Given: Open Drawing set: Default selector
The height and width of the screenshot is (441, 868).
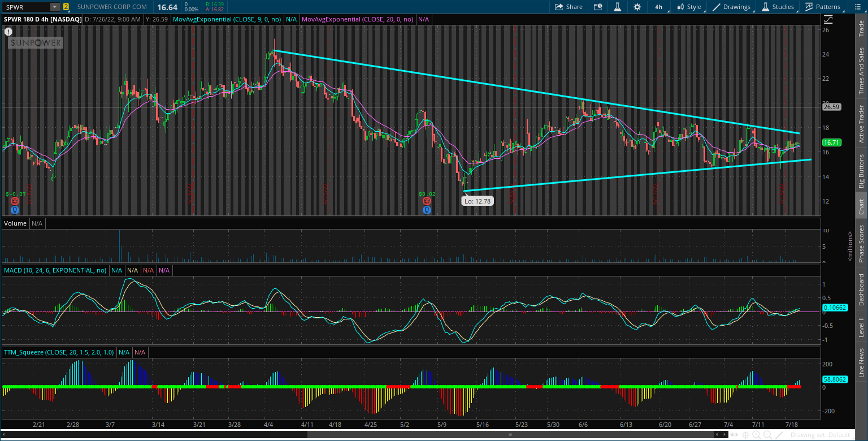Looking at the screenshot, I should click(x=820, y=435).
